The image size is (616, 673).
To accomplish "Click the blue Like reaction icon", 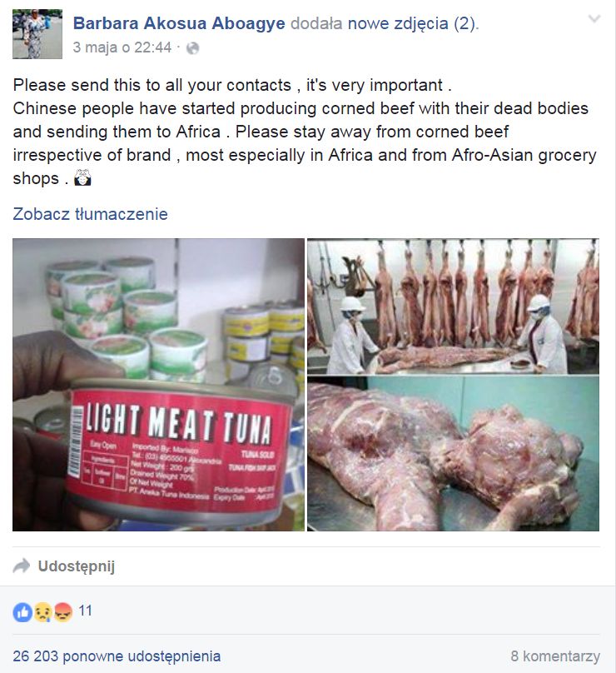I will (x=22, y=612).
